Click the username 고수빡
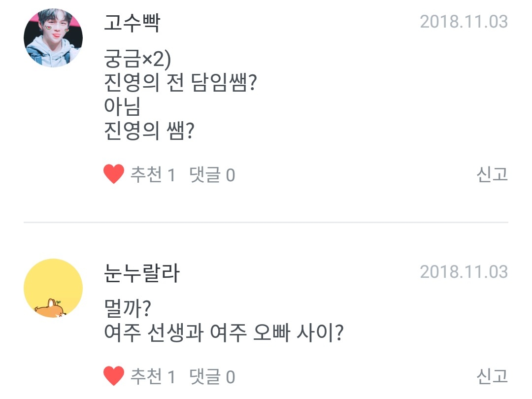Viewport: 532px width, 399px height. pos(132,23)
